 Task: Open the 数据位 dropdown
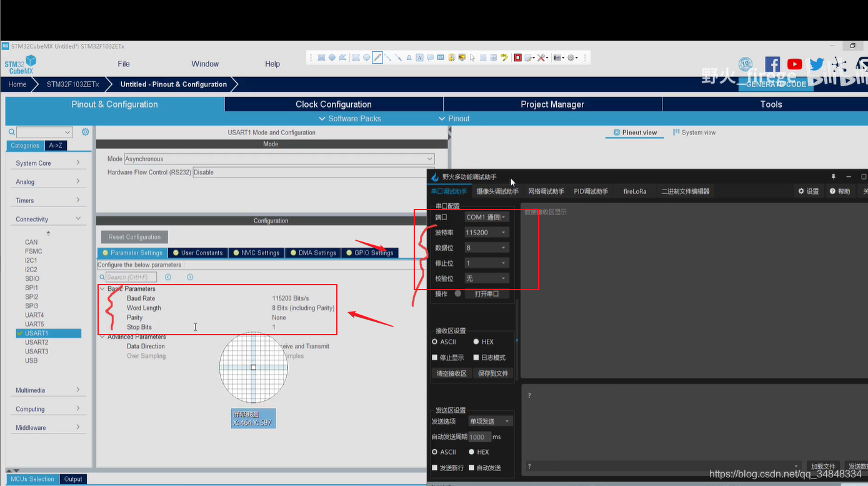[x=487, y=248]
